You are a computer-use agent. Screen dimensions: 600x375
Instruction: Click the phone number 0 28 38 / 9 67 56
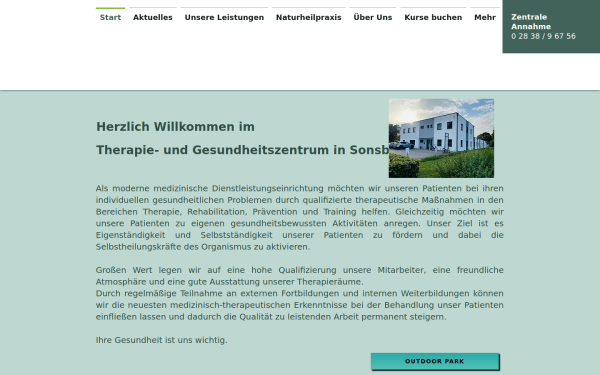543,36
